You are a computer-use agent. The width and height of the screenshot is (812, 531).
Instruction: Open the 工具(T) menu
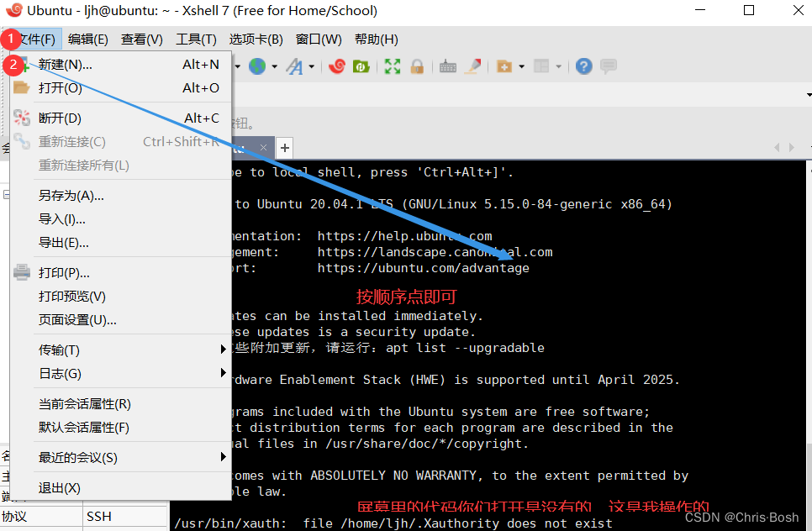(x=196, y=39)
